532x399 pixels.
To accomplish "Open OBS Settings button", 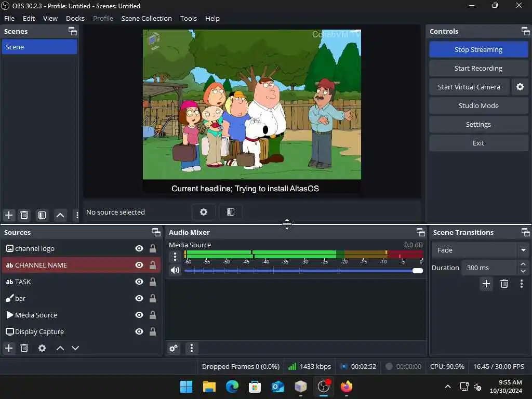I will pos(478,124).
